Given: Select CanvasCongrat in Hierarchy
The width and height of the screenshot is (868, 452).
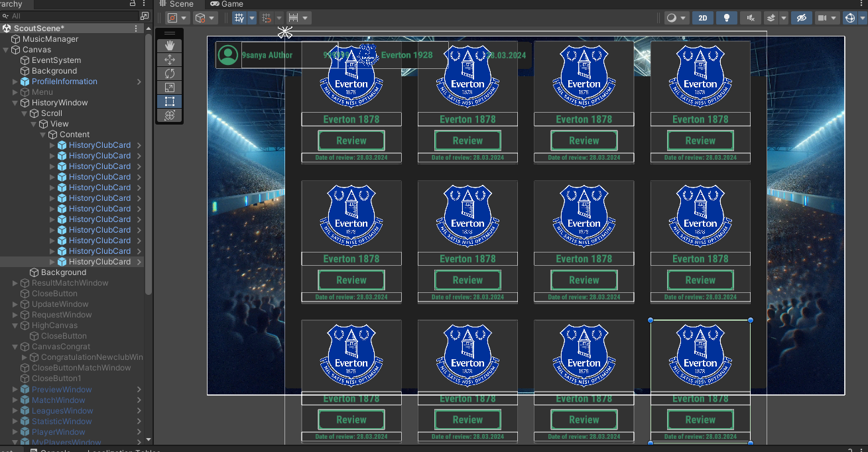Looking at the screenshot, I should point(61,347).
